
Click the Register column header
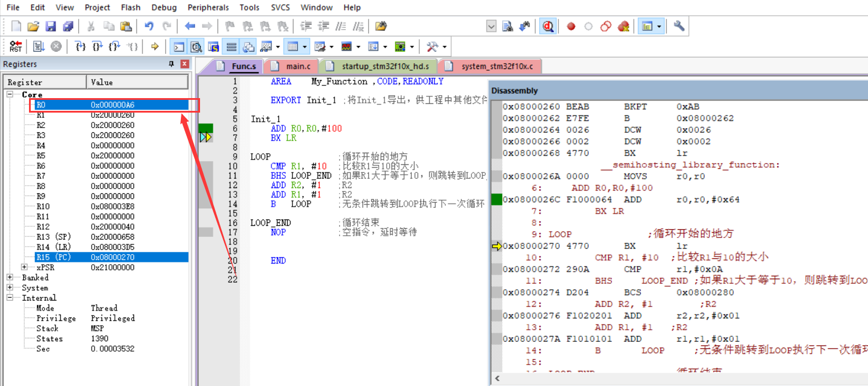45,82
